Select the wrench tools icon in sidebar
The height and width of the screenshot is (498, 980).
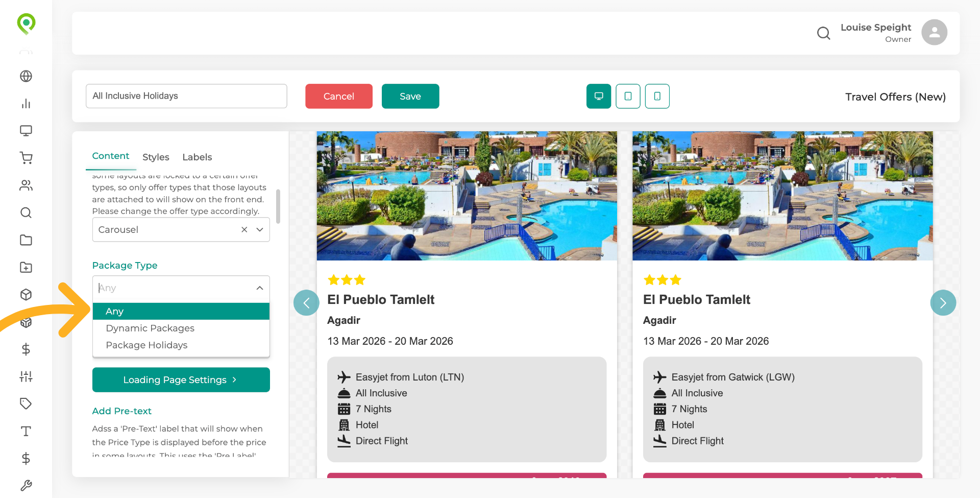26,485
